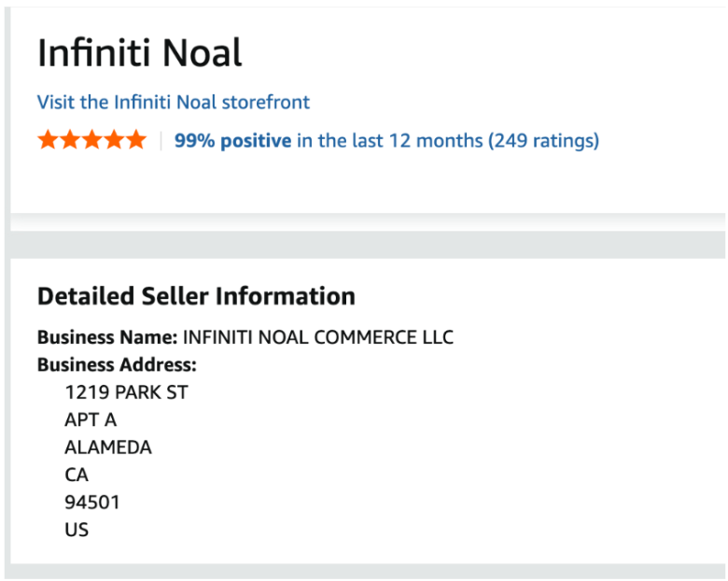Viewport: 728px width, 581px height.
Task: Click the second orange rating star
Action: pos(70,141)
